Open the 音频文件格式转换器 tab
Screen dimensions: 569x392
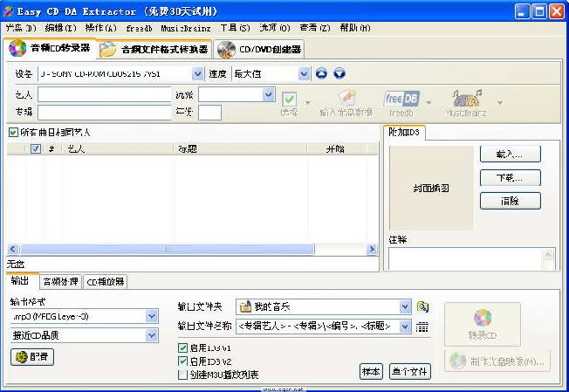pos(154,49)
